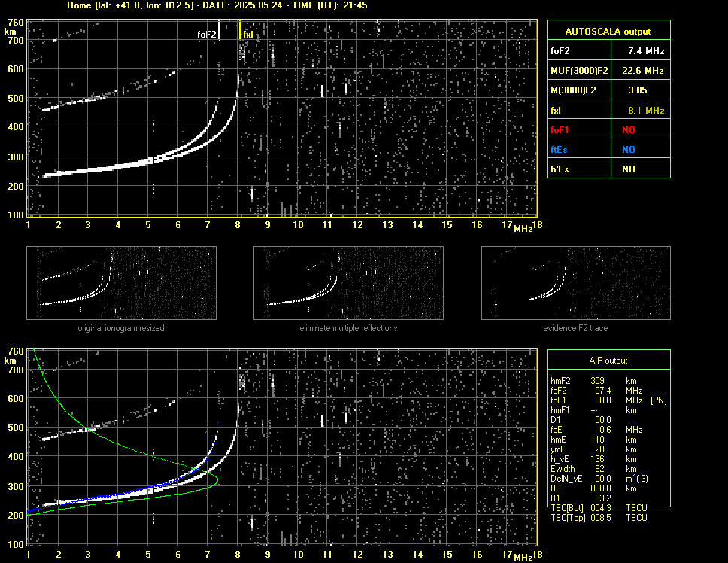Open the original ionogram resized thumbnail

tap(121, 283)
